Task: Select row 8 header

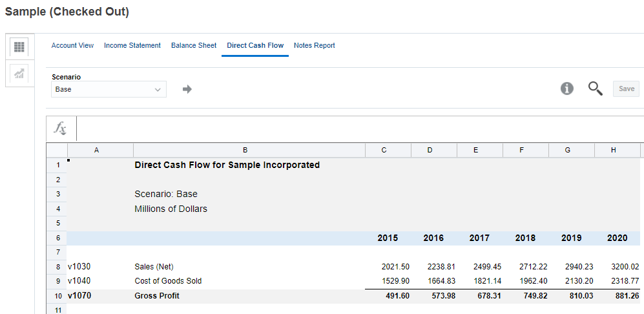Action: click(x=57, y=267)
